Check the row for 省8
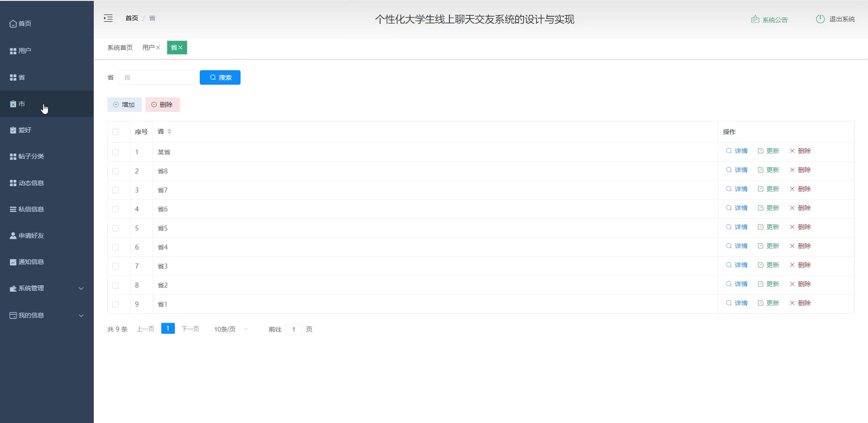 coord(116,171)
